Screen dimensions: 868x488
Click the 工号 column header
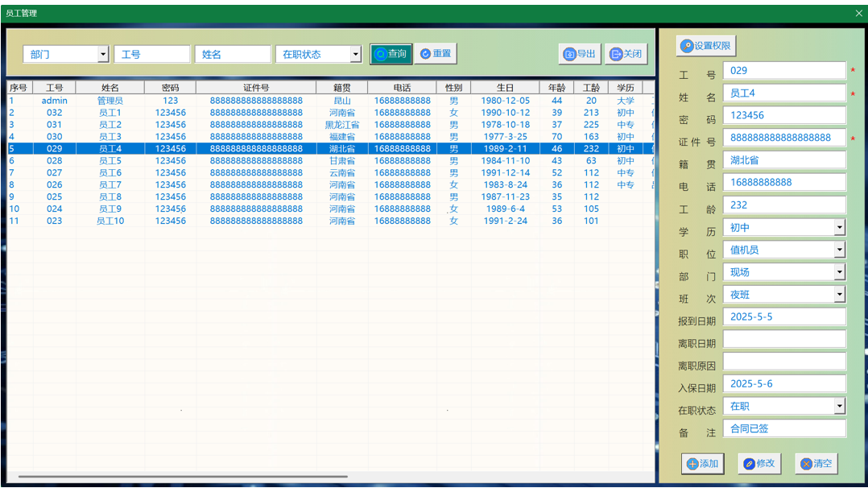[54, 88]
